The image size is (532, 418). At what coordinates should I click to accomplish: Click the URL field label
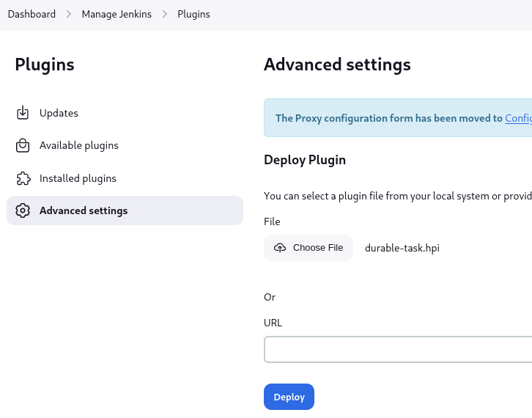pyautogui.click(x=273, y=323)
